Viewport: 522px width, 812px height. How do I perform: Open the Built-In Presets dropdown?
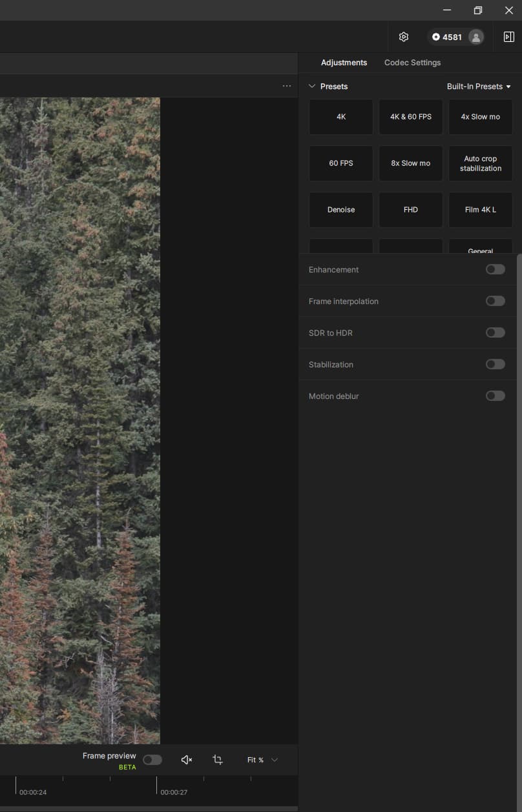point(478,86)
